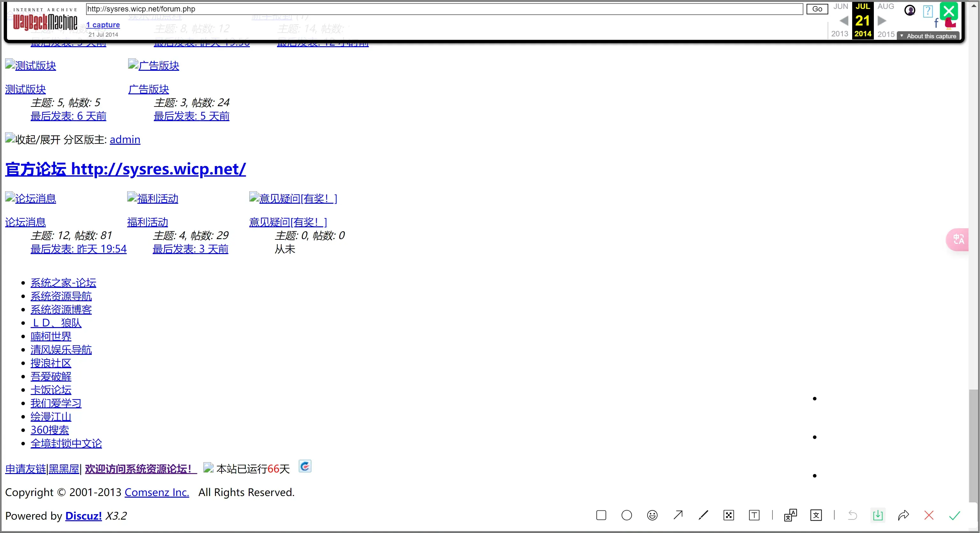The width and height of the screenshot is (980, 533).
Task: Select the text annotation tool
Action: 754,515
